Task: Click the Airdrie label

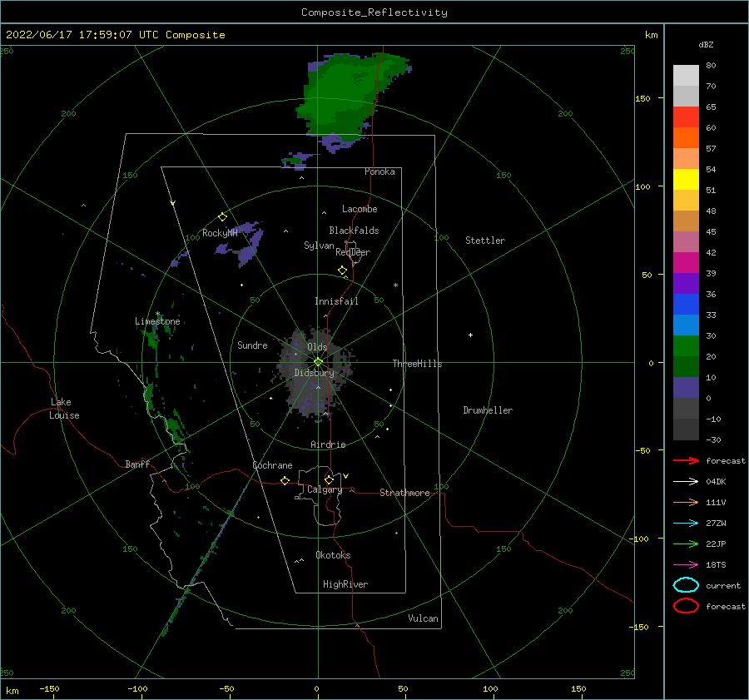Action: pos(328,444)
